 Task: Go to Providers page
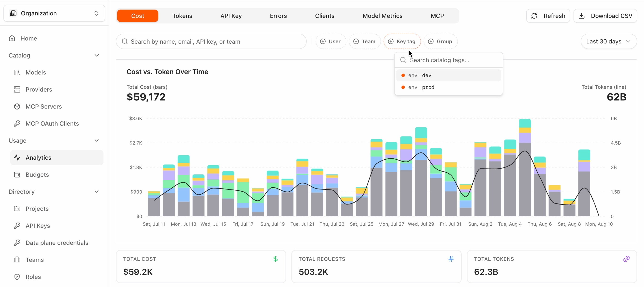[x=39, y=89]
